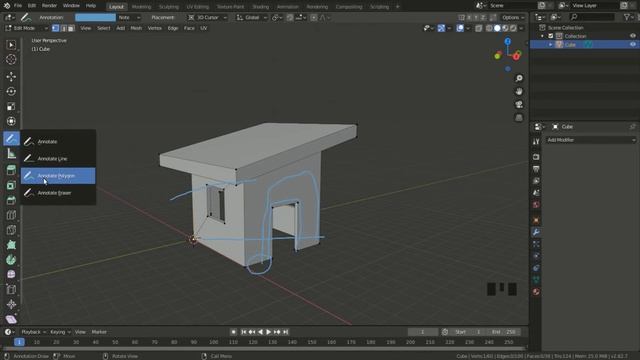Image resolution: width=640 pixels, height=360 pixels.
Task: Hide Cube with its eye icon
Action: (x=633, y=44)
